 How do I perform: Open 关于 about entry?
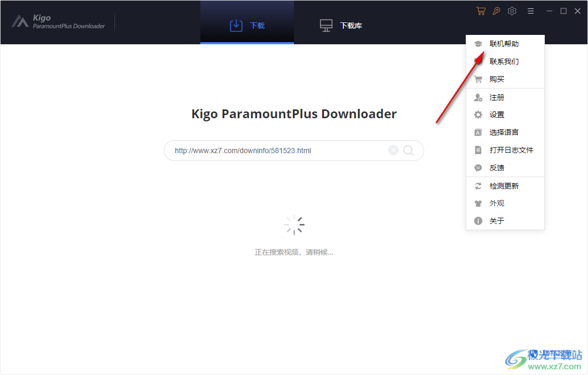[x=505, y=221]
